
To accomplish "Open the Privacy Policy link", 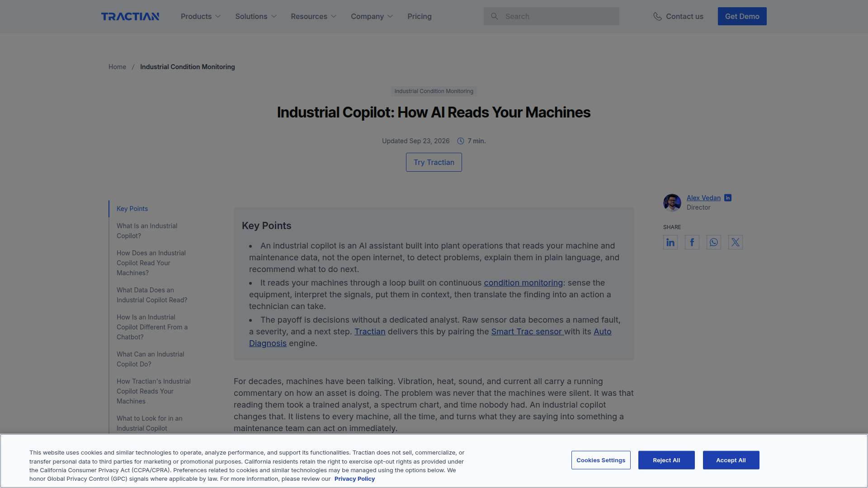I will 354,479.
